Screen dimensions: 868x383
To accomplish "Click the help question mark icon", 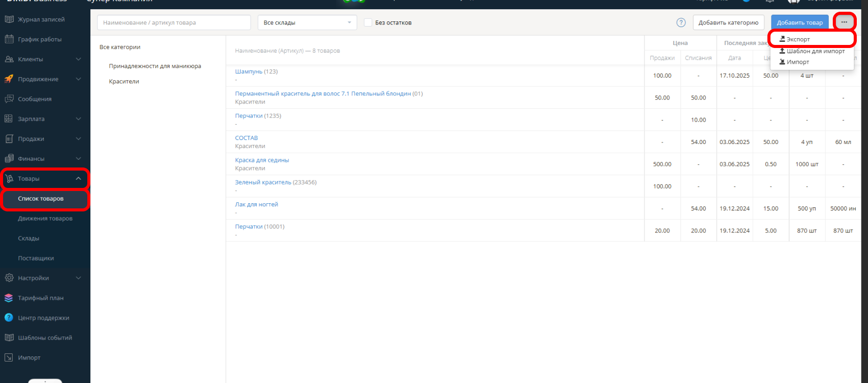I will (681, 22).
